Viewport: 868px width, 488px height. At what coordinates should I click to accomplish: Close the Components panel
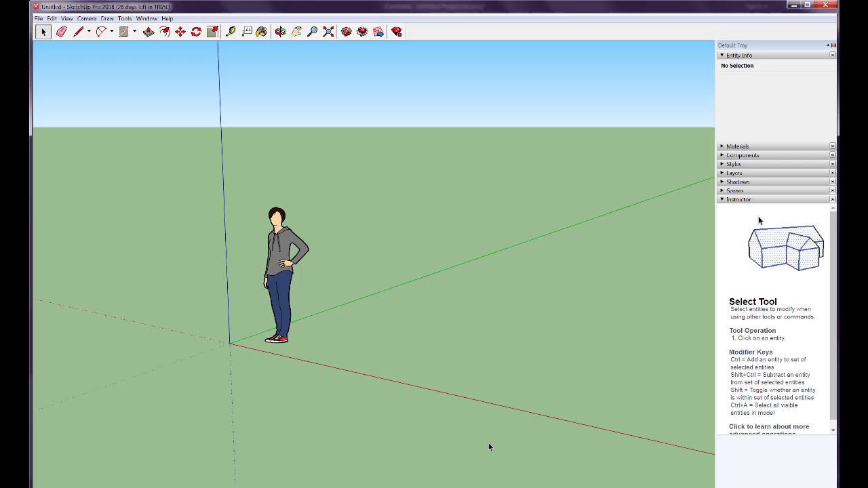833,155
